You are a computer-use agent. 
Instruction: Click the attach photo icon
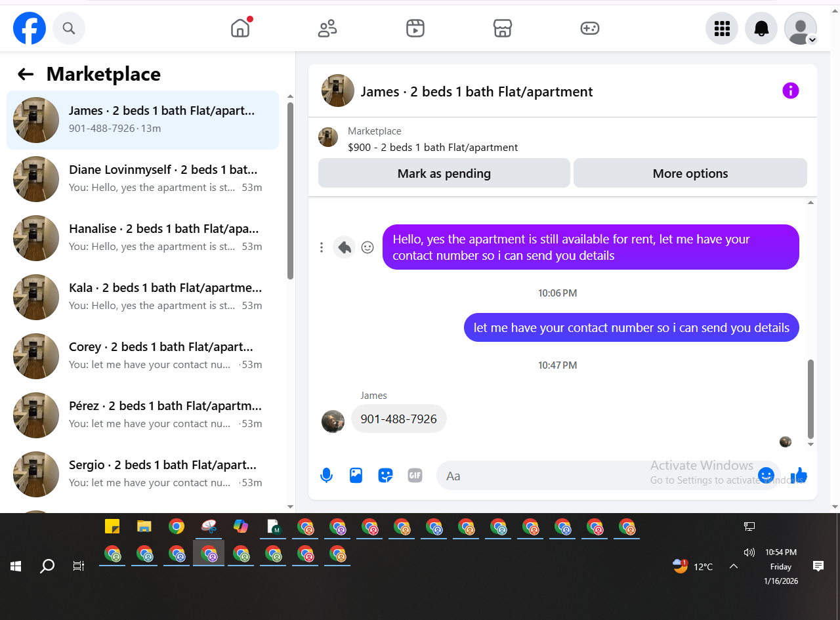click(356, 476)
